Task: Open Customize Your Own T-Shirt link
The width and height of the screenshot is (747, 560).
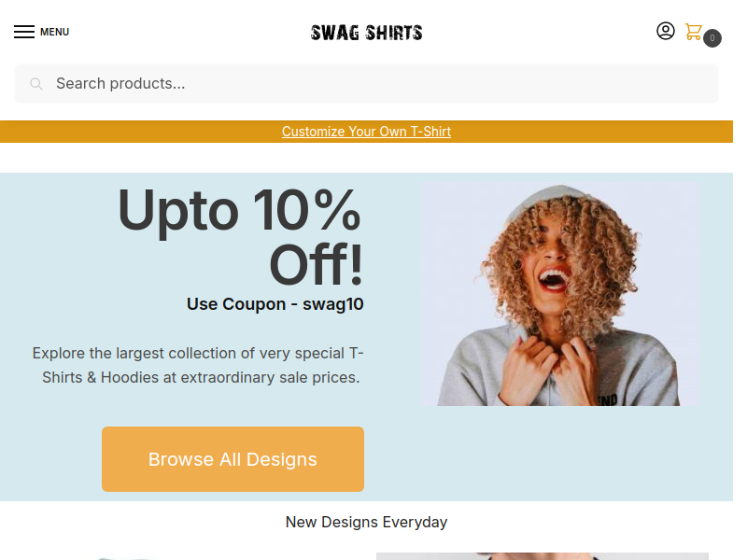Action: tap(366, 132)
